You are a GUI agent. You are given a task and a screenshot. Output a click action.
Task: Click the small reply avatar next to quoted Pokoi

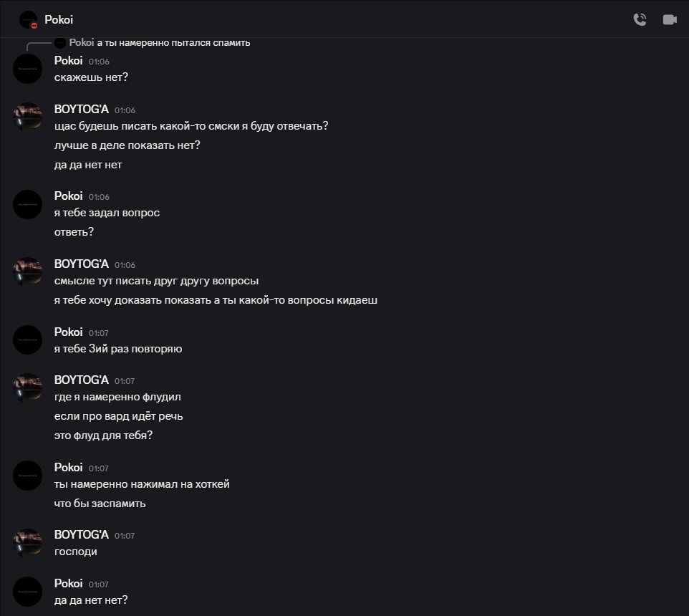(60, 43)
